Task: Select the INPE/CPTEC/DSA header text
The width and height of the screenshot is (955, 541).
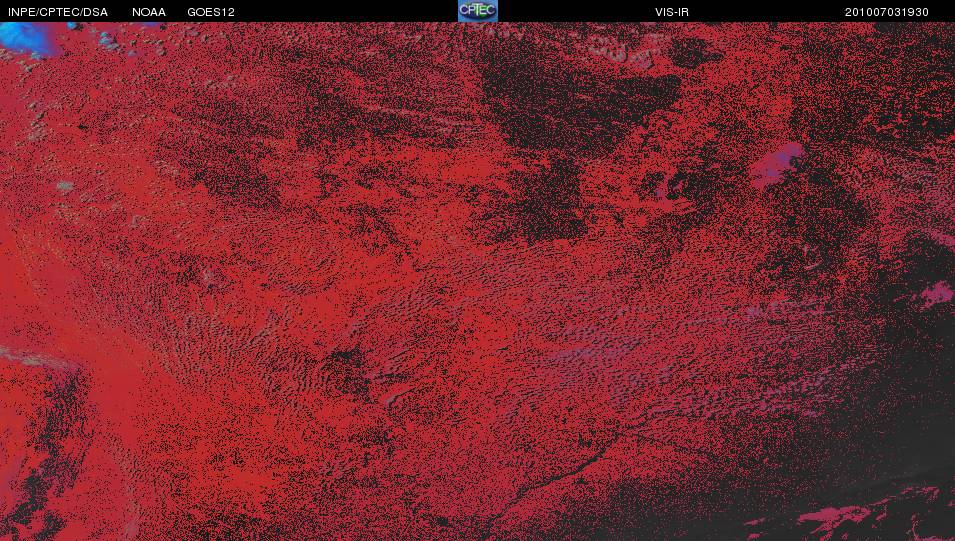Action: [x=58, y=12]
